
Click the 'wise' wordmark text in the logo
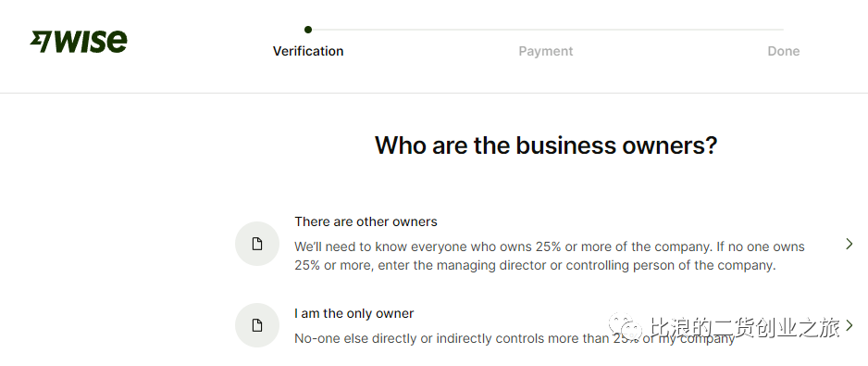point(91,41)
